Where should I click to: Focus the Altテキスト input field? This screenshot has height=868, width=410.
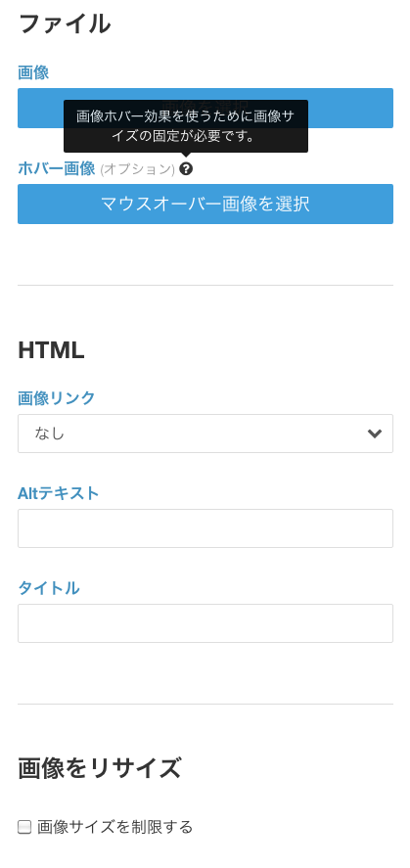coord(205,528)
